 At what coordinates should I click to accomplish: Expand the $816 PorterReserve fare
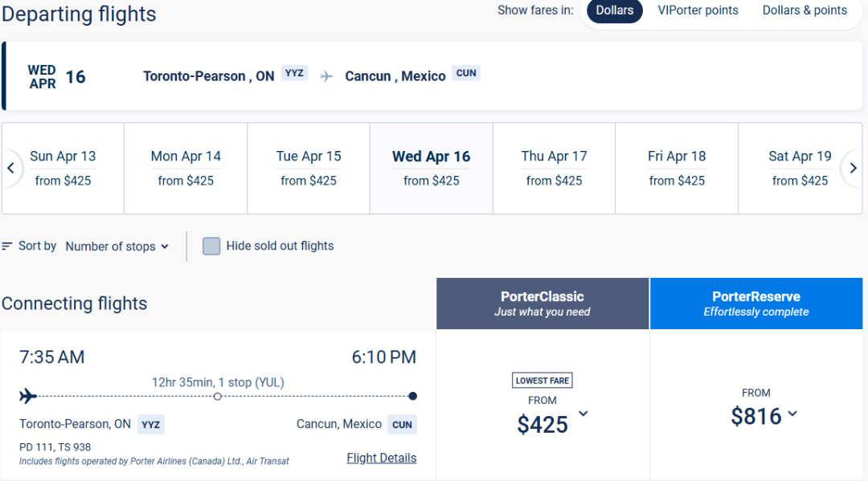(792, 414)
